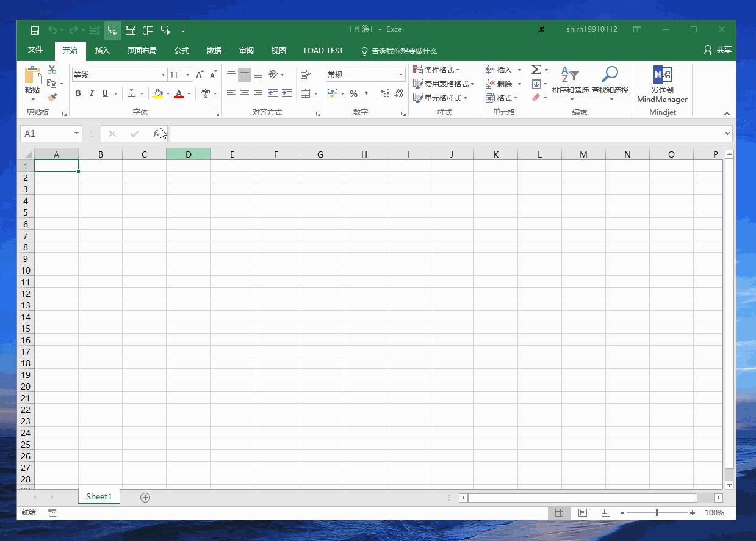Align cell text to the left
This screenshot has height=541, width=756.
231,93
